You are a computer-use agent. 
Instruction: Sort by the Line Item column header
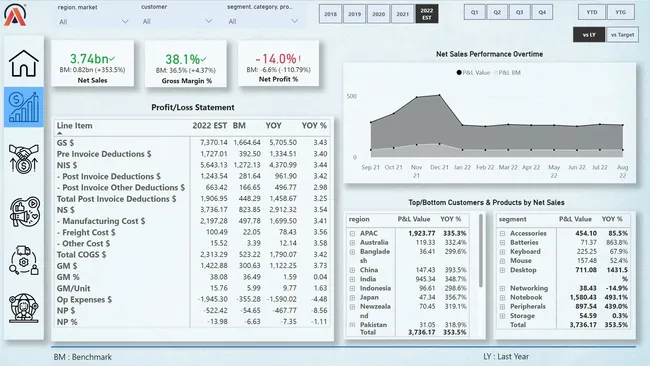(x=75, y=126)
